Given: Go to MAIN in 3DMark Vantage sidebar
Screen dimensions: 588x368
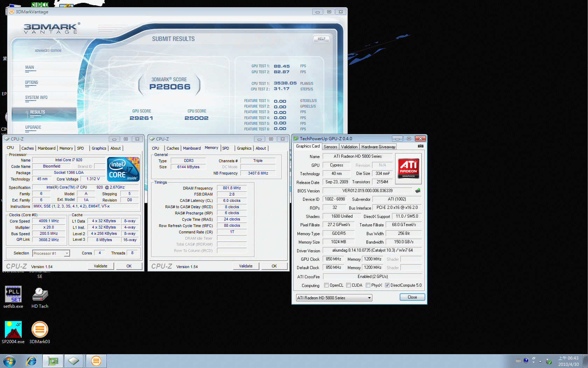Looking at the screenshot, I should pos(30,67).
